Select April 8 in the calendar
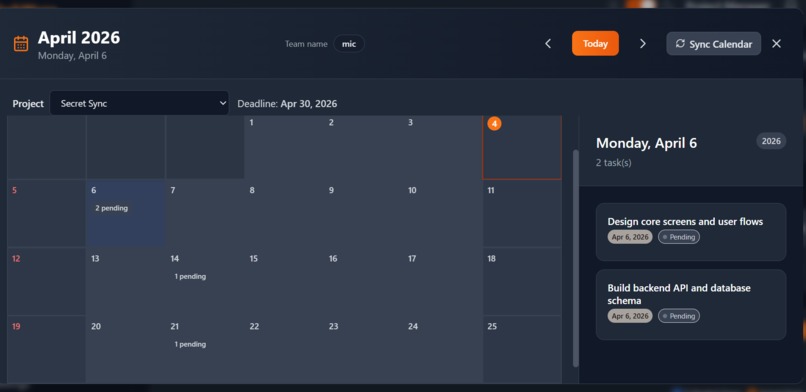The height and width of the screenshot is (392, 806). point(284,213)
